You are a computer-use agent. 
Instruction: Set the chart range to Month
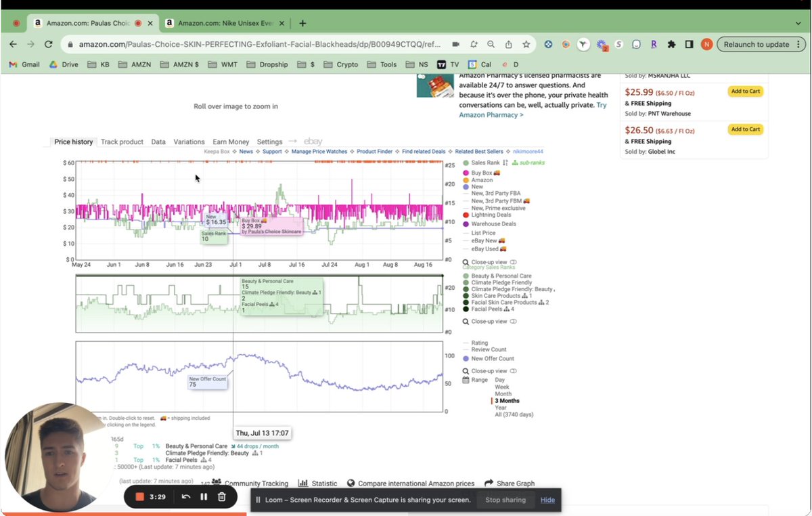click(503, 393)
